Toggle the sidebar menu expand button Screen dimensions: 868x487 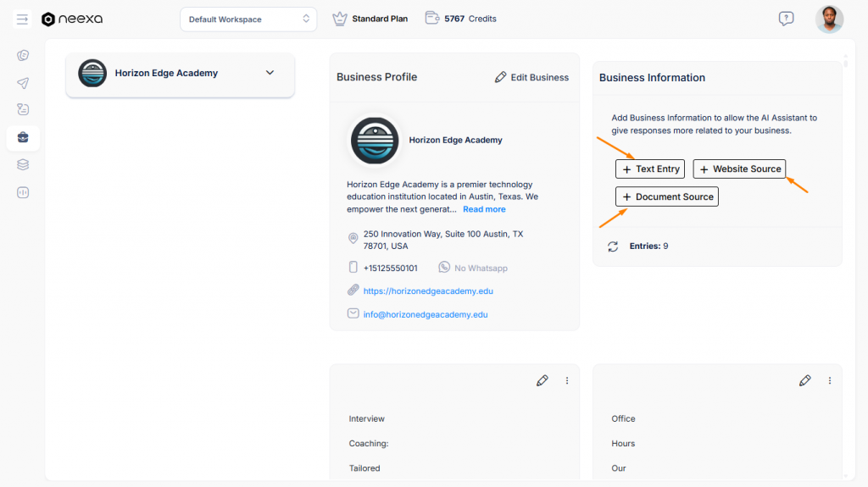[23, 19]
